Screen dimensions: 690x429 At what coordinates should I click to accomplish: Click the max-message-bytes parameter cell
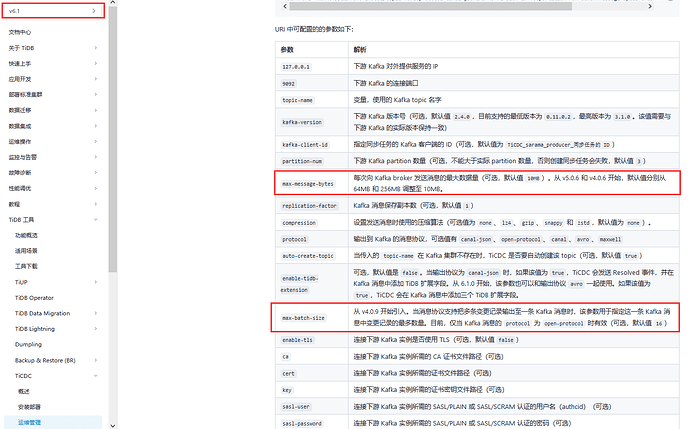pos(312,183)
